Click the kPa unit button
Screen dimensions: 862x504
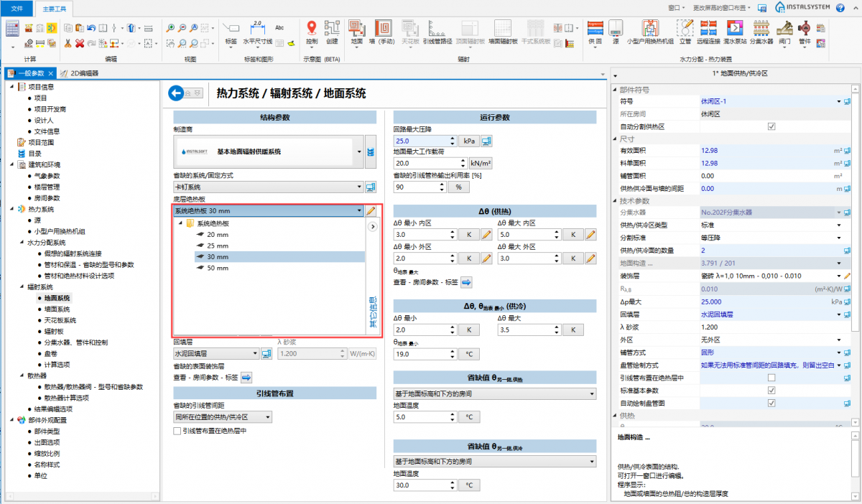469,141
